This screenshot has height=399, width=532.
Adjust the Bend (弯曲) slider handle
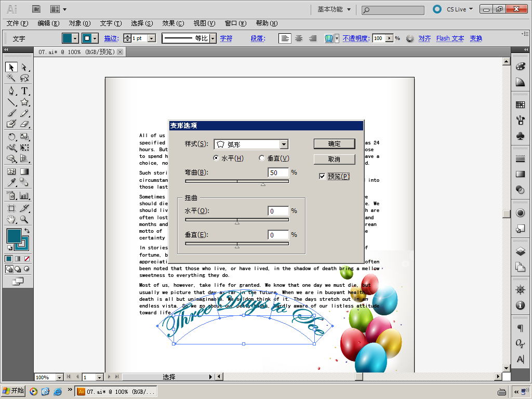pyautogui.click(x=263, y=184)
